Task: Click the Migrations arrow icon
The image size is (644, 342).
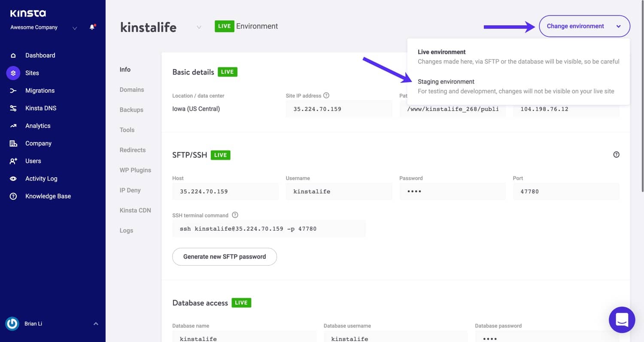Action: click(13, 91)
